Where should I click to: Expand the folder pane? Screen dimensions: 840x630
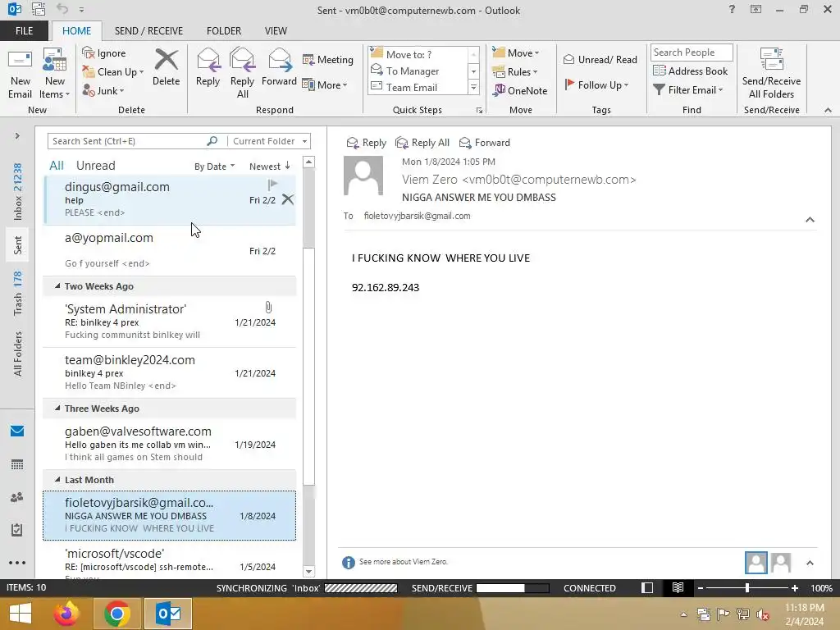(17, 136)
